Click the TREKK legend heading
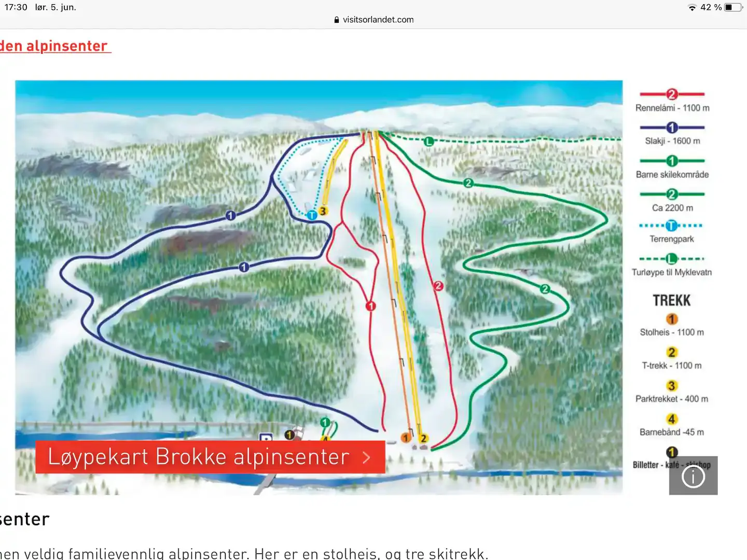 click(x=672, y=301)
